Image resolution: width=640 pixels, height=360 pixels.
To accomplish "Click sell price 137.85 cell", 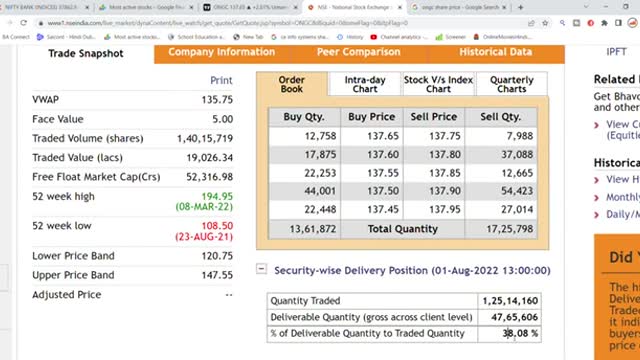I will pos(434,173).
